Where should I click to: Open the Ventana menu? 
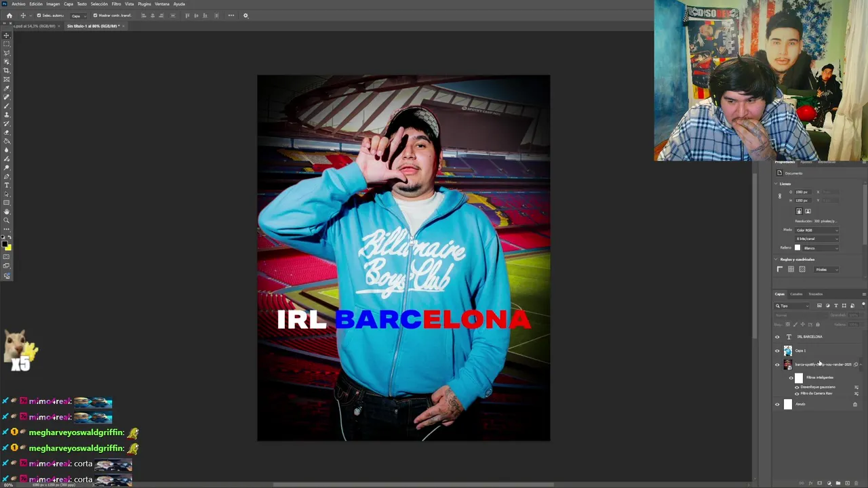(x=162, y=4)
